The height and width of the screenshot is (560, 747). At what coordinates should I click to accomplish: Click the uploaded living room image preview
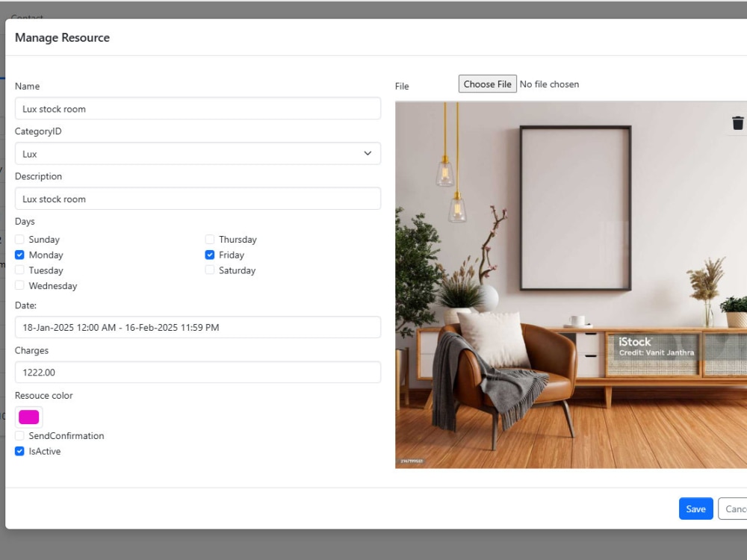[571, 284]
